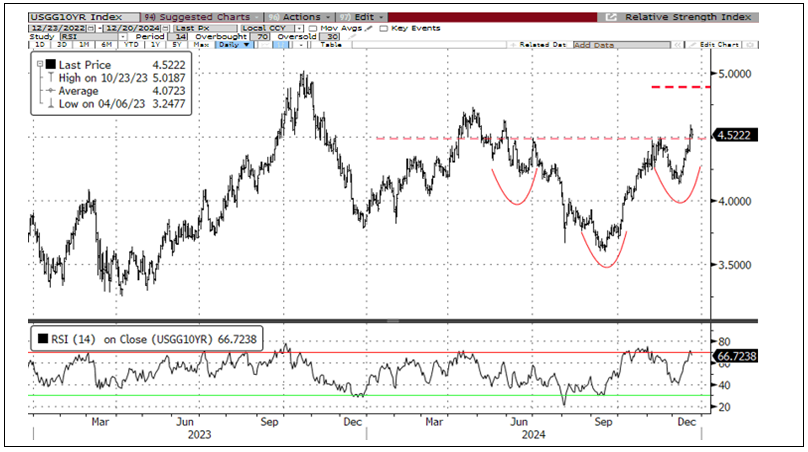Click the pop-out icon beside Relative Strength Index
The height and width of the screenshot is (452, 808).
(611, 17)
